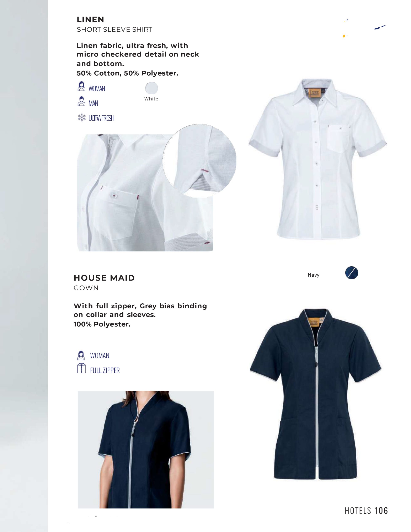Click the ULTRA FRESH label text
This screenshot has height=532, width=411.
point(101,118)
